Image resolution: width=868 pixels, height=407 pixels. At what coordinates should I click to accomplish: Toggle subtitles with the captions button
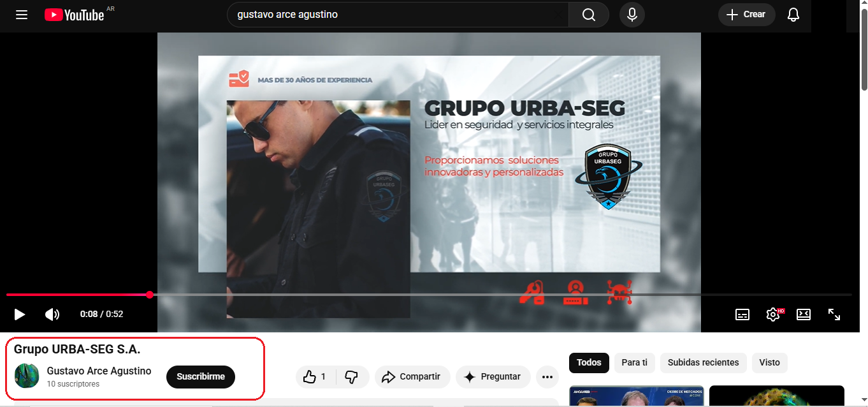(742, 314)
